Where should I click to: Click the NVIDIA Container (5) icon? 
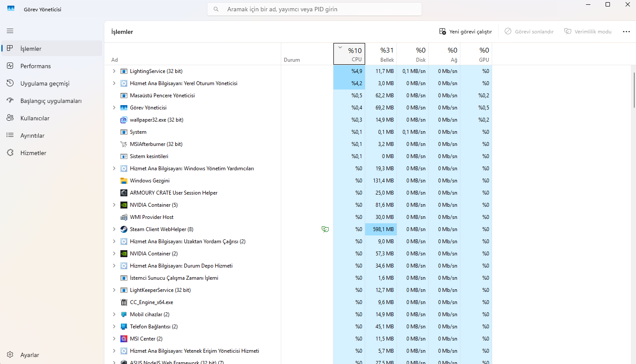(x=124, y=205)
